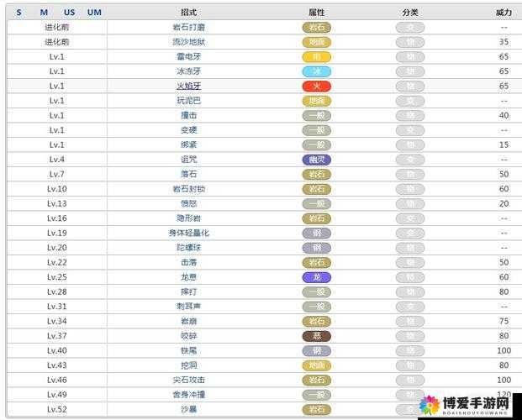
Task: Click the 属性 column header
Action: point(317,13)
